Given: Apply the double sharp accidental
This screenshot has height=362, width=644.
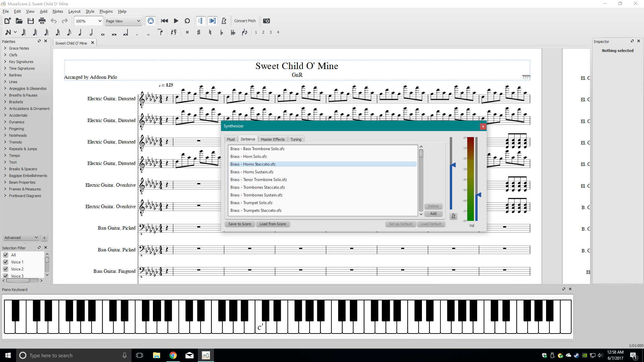Looking at the screenshot, I should pos(187,32).
